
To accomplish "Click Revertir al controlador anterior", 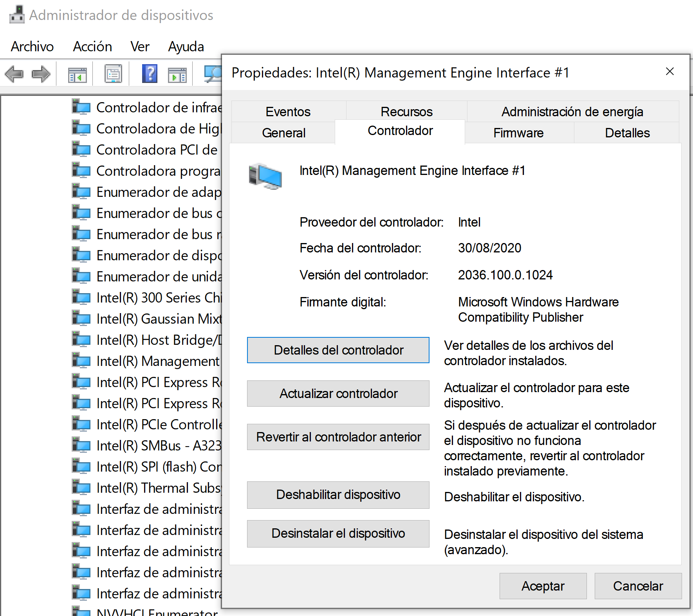I will tap(338, 437).
